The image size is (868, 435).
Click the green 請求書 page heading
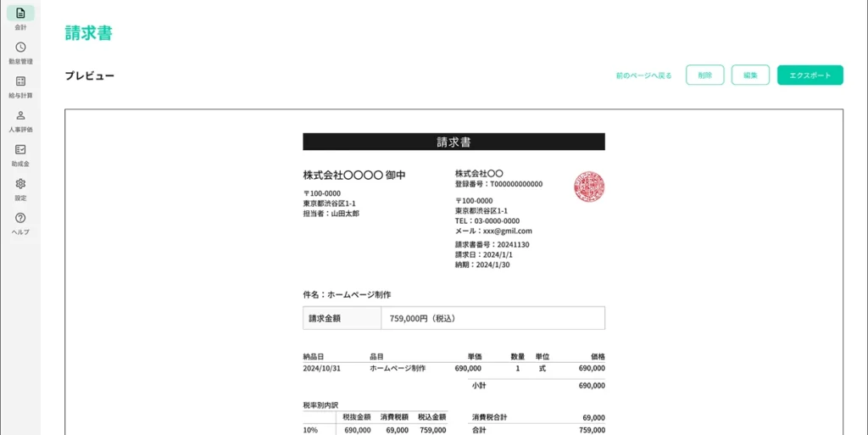88,33
